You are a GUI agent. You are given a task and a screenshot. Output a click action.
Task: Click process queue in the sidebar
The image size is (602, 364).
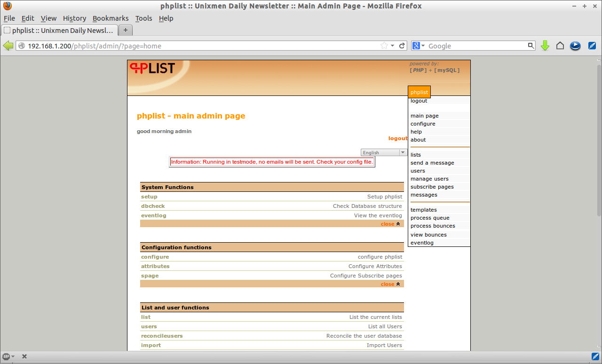pyautogui.click(x=430, y=218)
